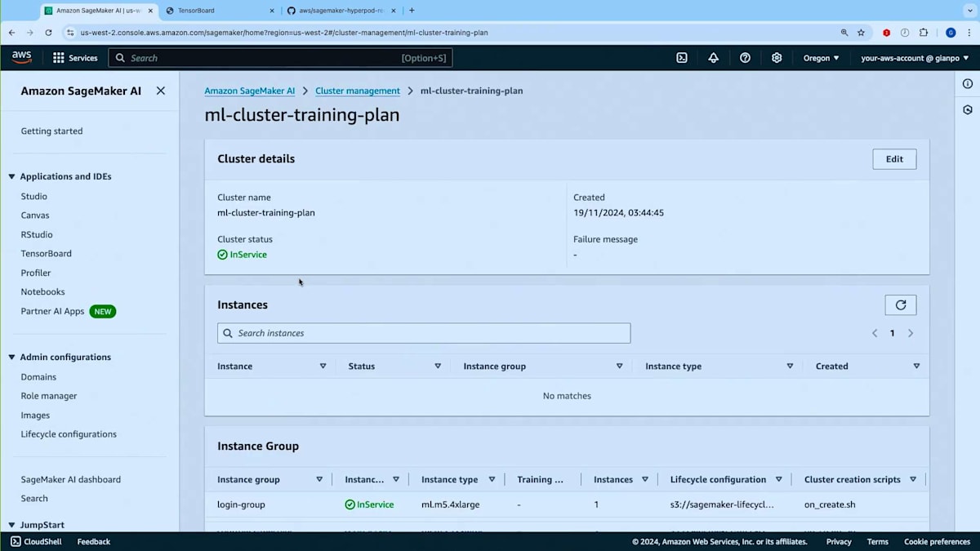Select the Amazon SageMaker AI browser tab
Screen dimensions: 980x551
pos(98,11)
